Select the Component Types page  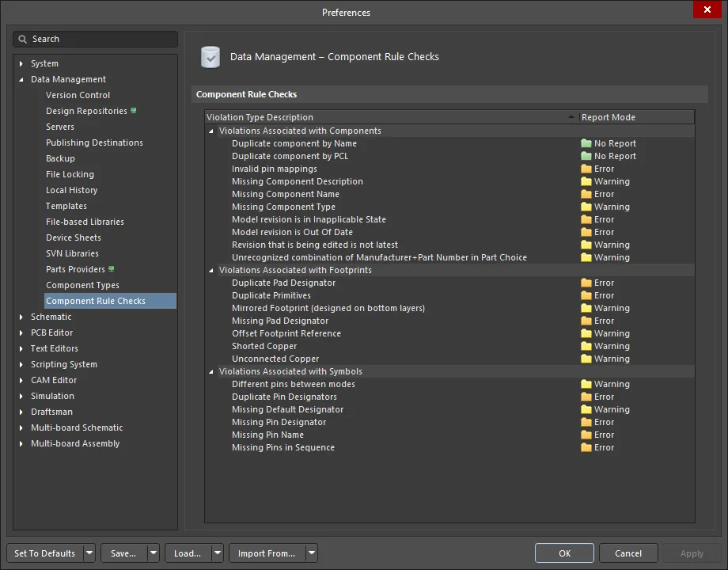pos(82,285)
